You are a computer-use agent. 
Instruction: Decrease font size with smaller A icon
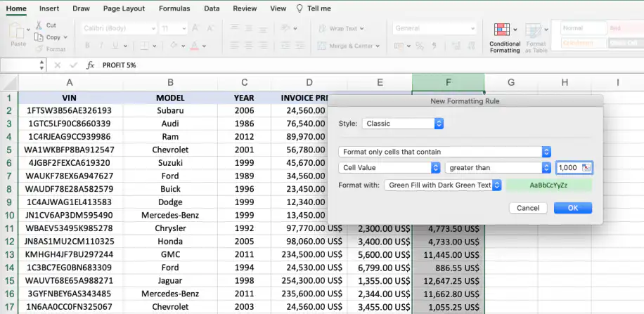[x=210, y=28]
